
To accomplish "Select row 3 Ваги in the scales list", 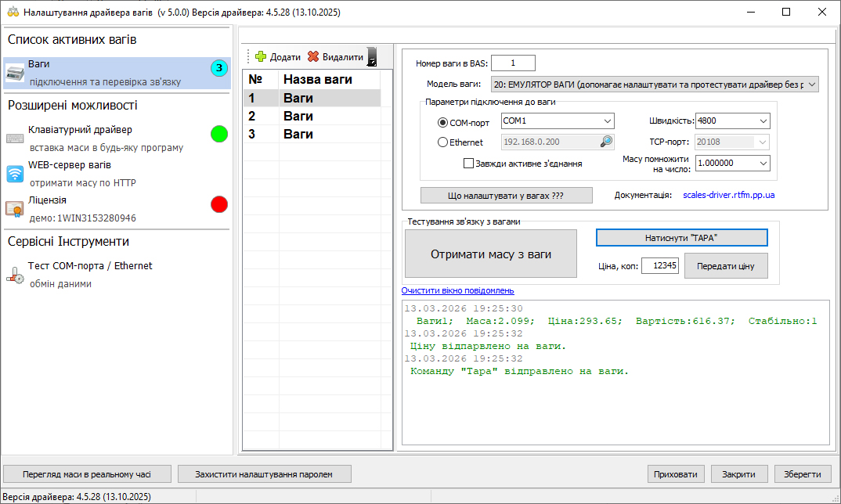I will tap(298, 134).
